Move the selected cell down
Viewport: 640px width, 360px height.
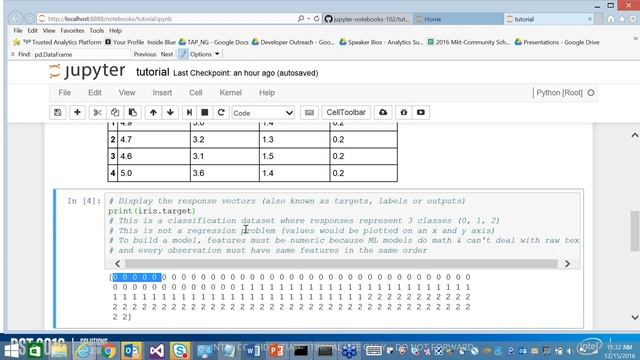click(x=170, y=112)
